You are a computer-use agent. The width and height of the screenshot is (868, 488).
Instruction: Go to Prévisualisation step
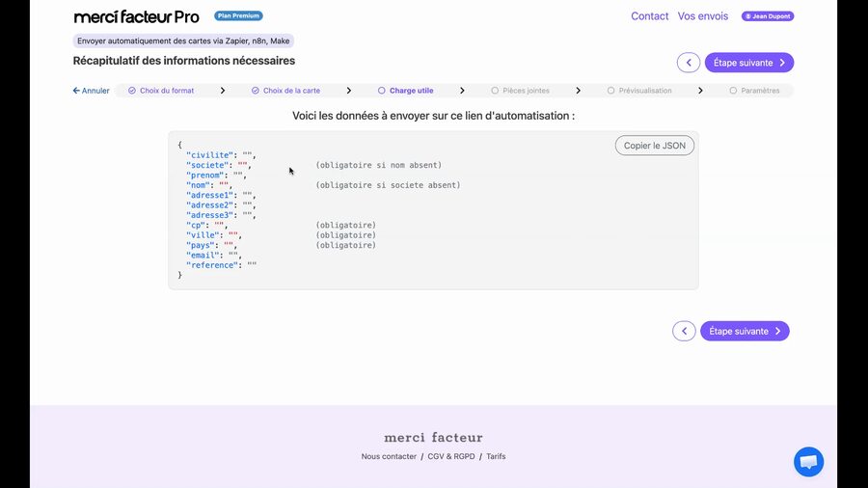point(639,91)
